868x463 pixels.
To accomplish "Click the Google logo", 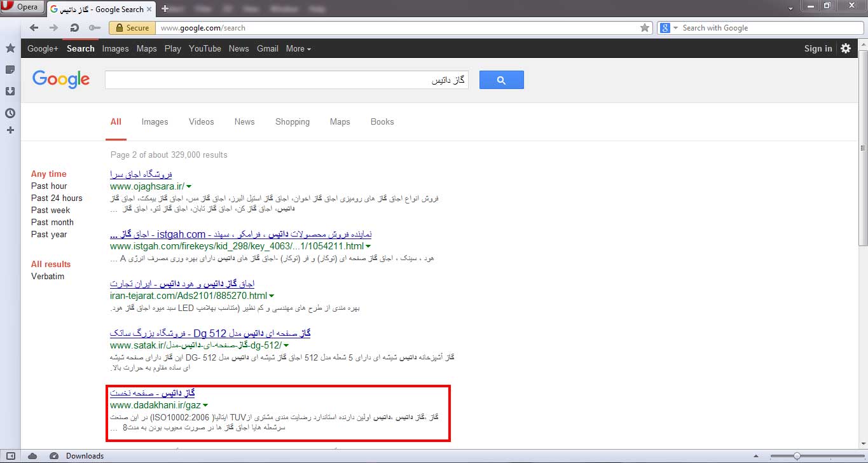I will click(x=61, y=80).
